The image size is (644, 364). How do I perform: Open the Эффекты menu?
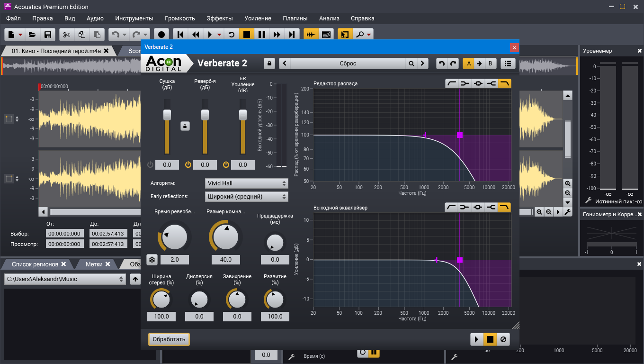220,18
